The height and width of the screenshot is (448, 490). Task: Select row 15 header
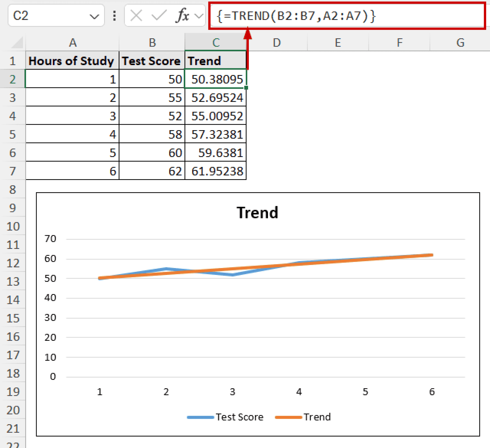pyautogui.click(x=13, y=318)
